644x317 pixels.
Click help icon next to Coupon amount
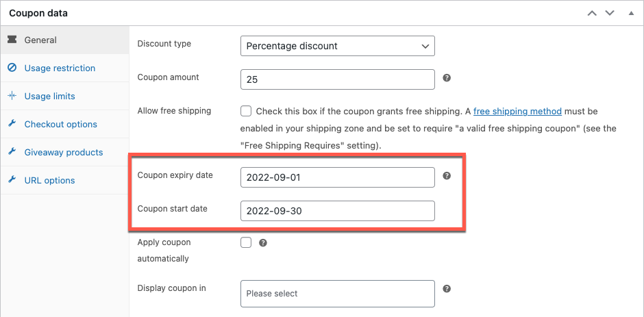coord(447,78)
